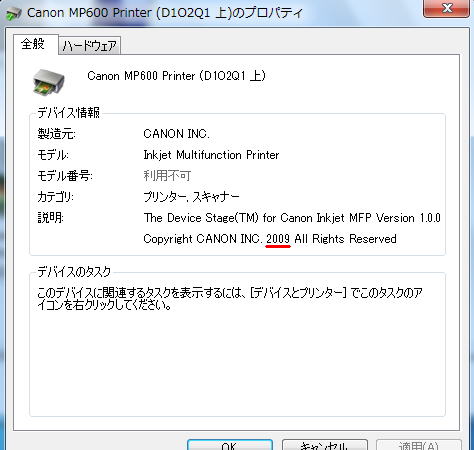Screen dimensions: 474x450
Task: Click the dialog title bar text
Action: [x=165, y=13]
